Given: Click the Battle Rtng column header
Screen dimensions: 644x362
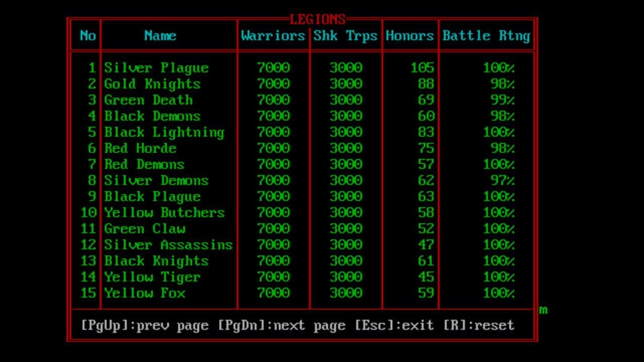Looking at the screenshot, I should click(x=487, y=36).
